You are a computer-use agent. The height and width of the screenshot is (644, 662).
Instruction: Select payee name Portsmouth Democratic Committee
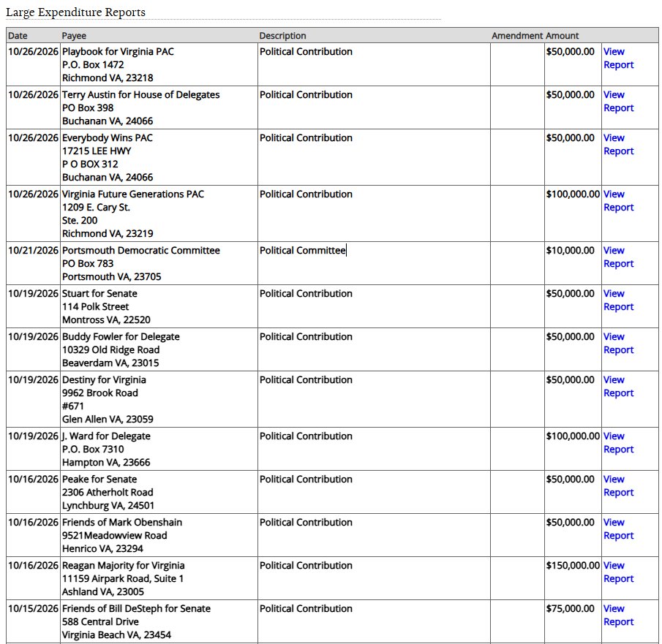pos(141,250)
